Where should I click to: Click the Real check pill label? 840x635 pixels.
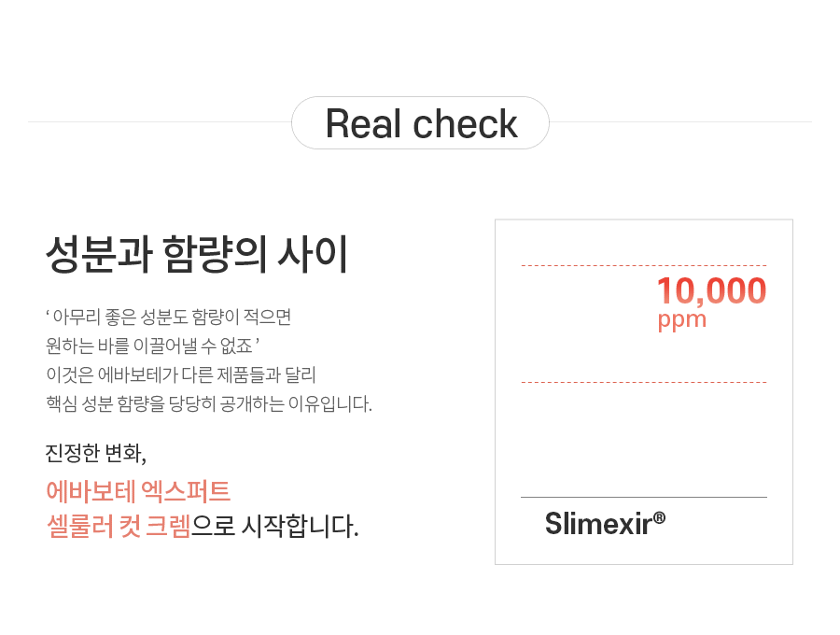tap(421, 123)
